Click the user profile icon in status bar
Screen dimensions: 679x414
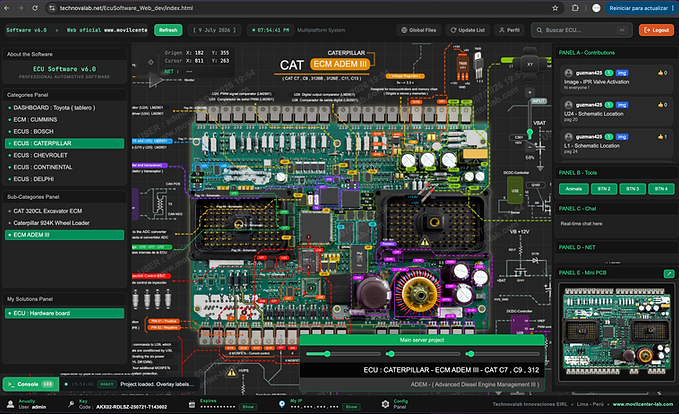coord(10,404)
